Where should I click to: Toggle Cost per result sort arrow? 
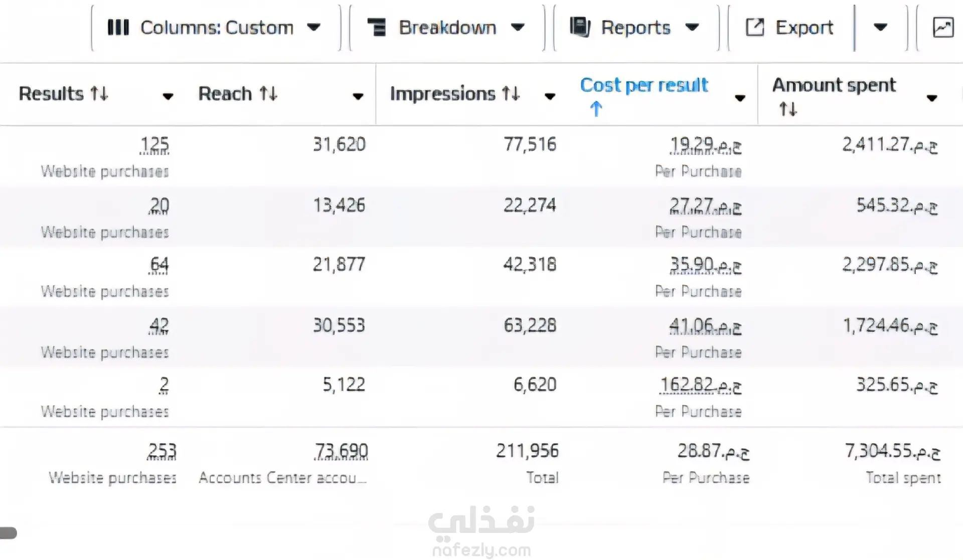click(596, 109)
